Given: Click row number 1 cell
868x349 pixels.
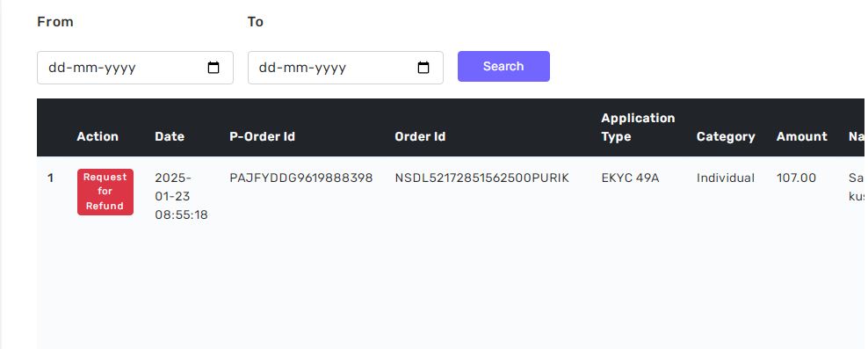Looking at the screenshot, I should coord(50,178).
